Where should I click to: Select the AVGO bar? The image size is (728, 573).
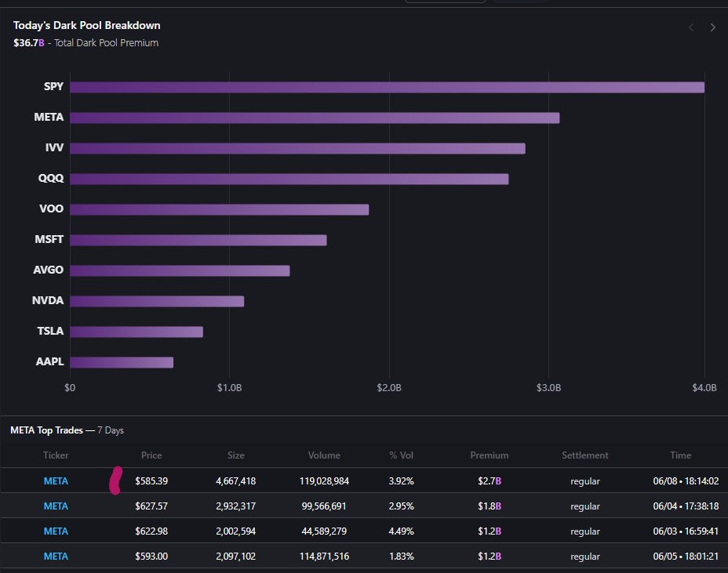click(180, 270)
